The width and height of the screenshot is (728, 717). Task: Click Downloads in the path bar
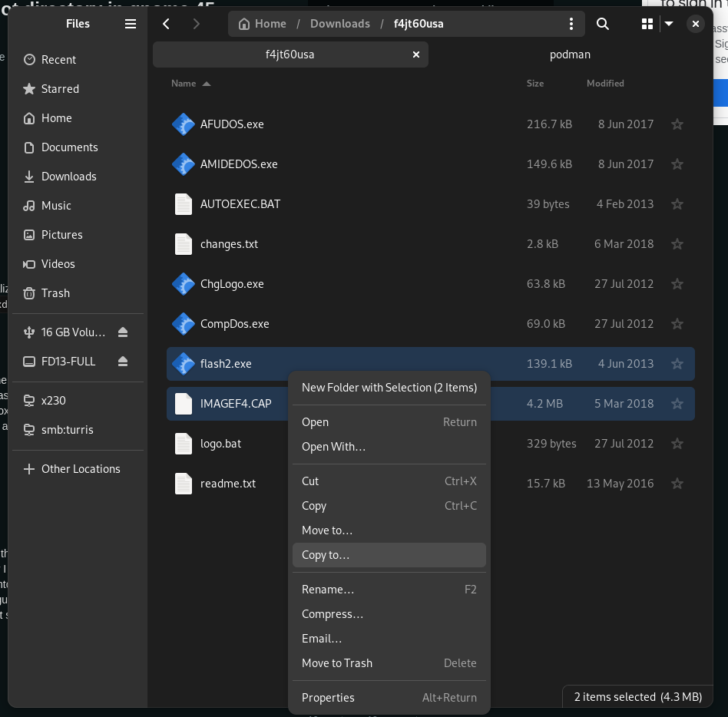(x=340, y=24)
